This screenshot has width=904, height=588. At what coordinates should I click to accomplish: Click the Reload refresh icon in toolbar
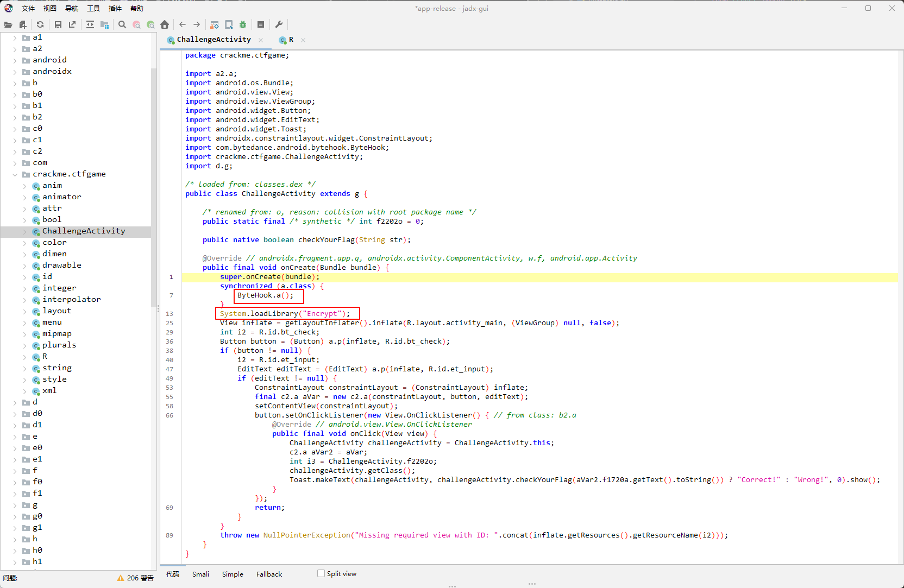[x=40, y=24]
